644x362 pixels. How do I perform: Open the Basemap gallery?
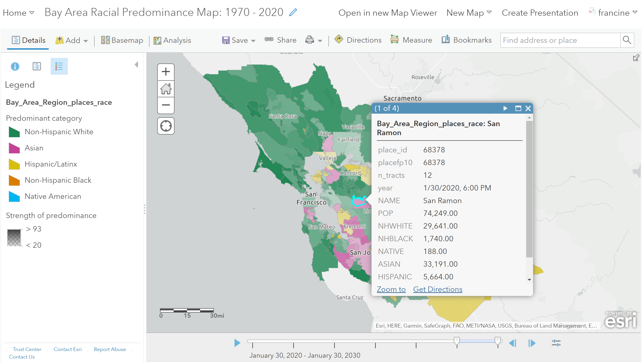coord(122,40)
